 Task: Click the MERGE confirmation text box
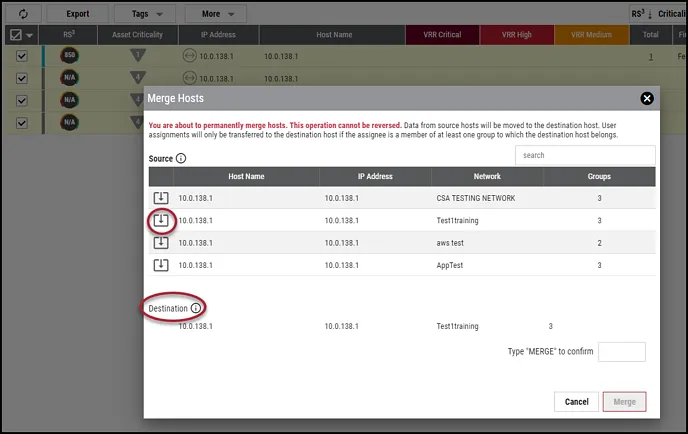pos(622,352)
